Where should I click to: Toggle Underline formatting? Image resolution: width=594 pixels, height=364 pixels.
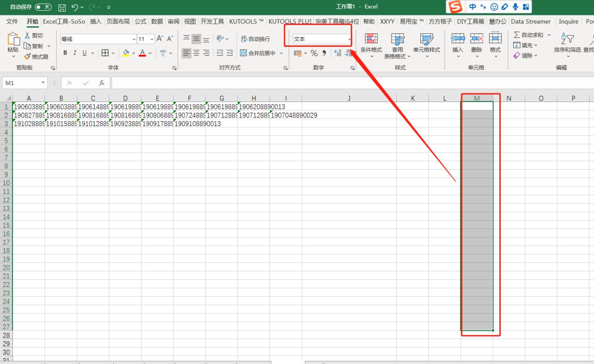tap(84, 53)
